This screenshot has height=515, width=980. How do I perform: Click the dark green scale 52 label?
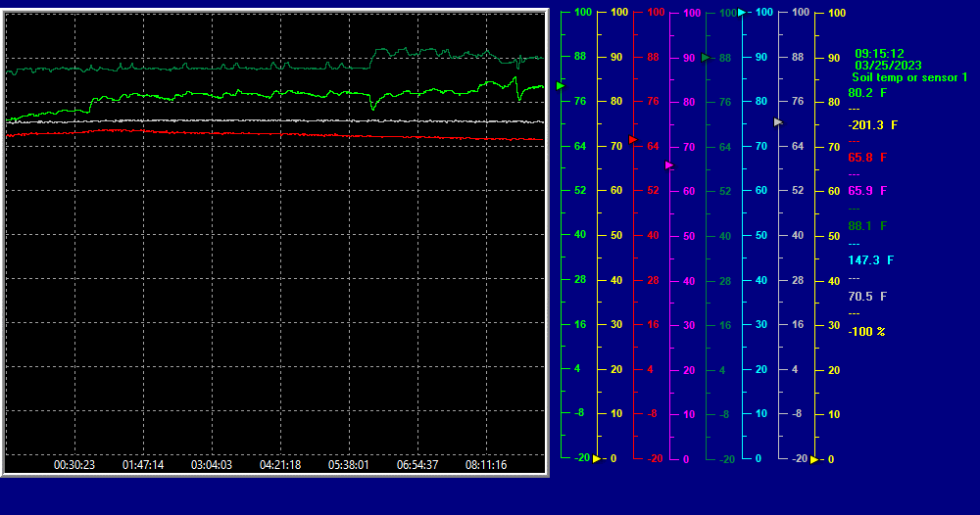click(725, 191)
